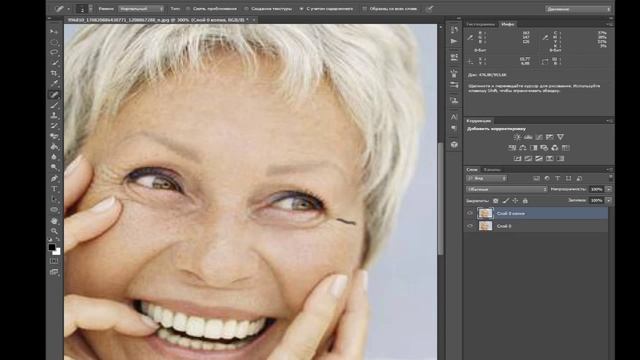Open the layer Opacity slider arrow

click(609, 189)
